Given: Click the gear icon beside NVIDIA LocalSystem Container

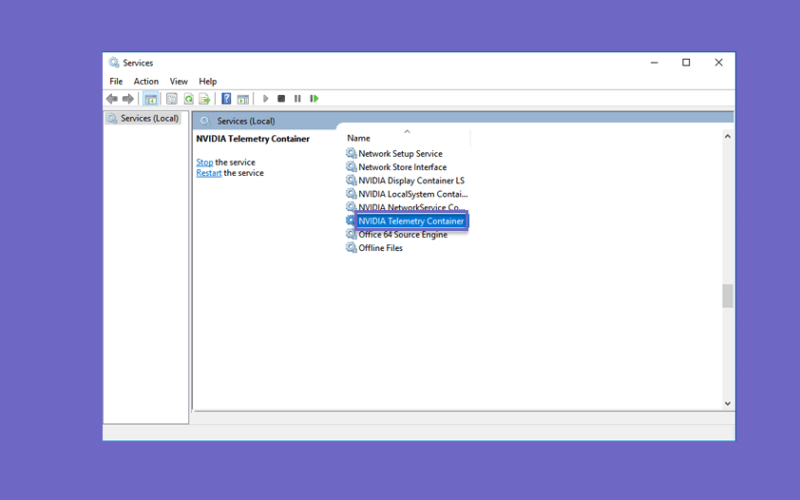Looking at the screenshot, I should pos(351,194).
